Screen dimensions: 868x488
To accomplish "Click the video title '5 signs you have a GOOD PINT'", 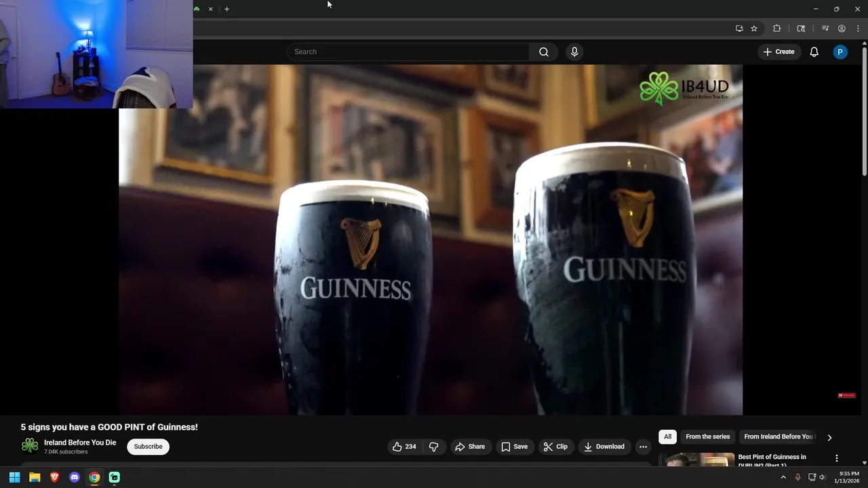I will [109, 427].
